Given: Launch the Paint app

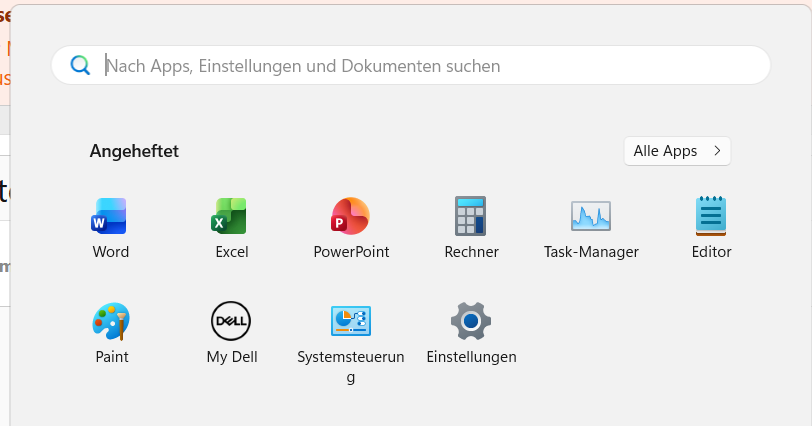Looking at the screenshot, I should coord(111,333).
